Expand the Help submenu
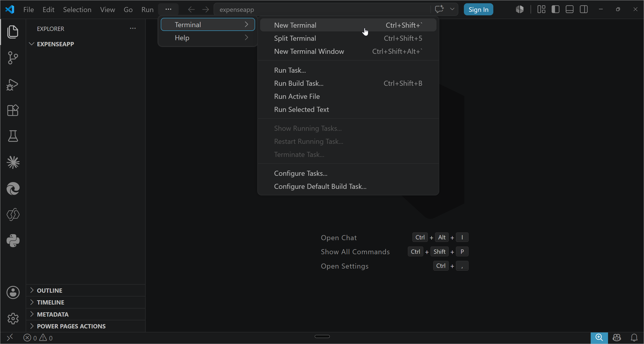 coord(208,38)
